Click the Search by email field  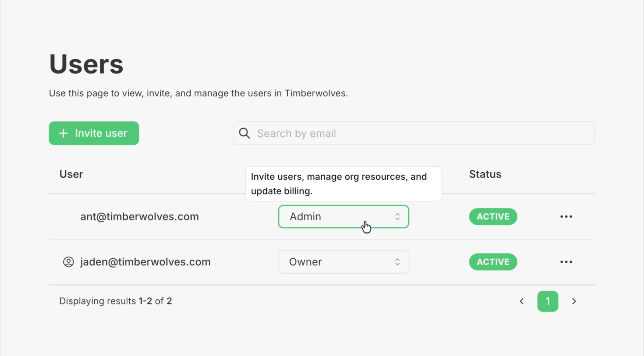(x=414, y=133)
